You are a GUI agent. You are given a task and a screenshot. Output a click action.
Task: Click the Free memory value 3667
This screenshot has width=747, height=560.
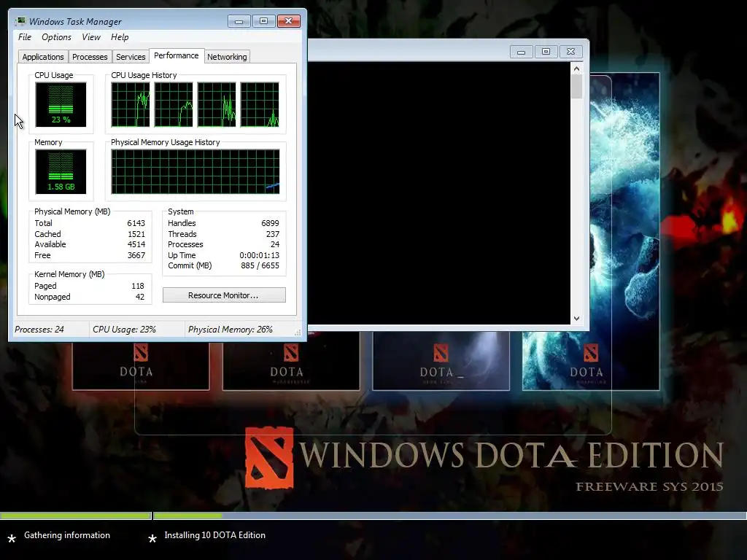tap(136, 255)
